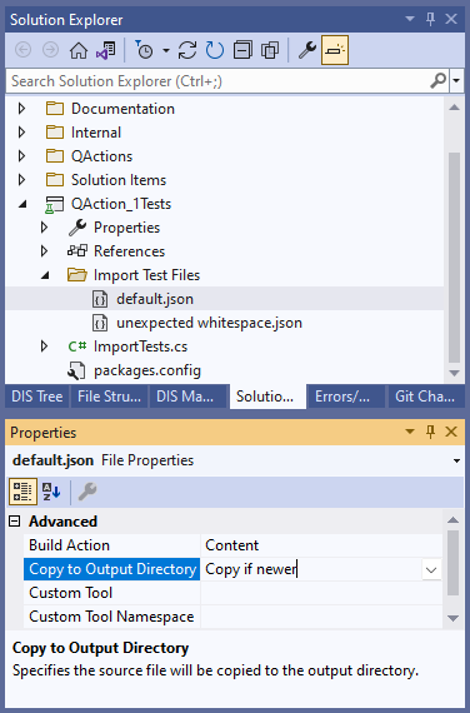This screenshot has width=470, height=713.
Task: Collapse the Import Test Files folder
Action: click(x=45, y=275)
